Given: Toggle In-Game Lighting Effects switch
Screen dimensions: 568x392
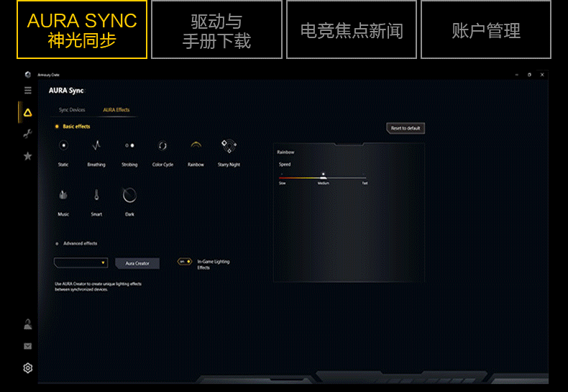Looking at the screenshot, I should point(184,262).
